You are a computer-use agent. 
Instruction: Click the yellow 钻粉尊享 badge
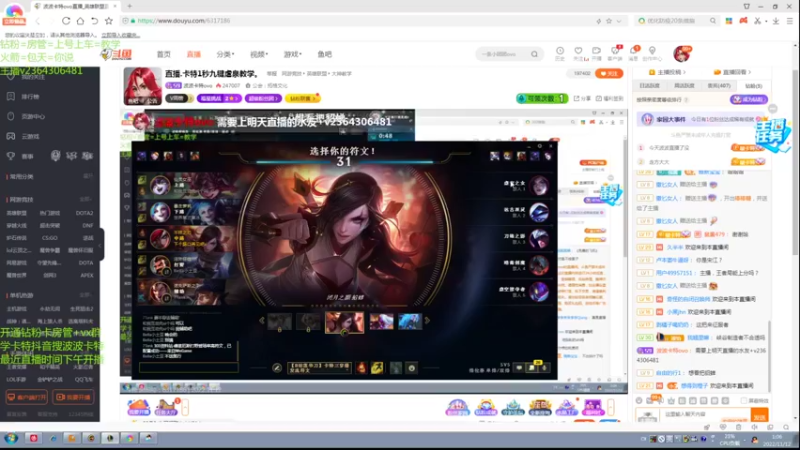click(303, 98)
